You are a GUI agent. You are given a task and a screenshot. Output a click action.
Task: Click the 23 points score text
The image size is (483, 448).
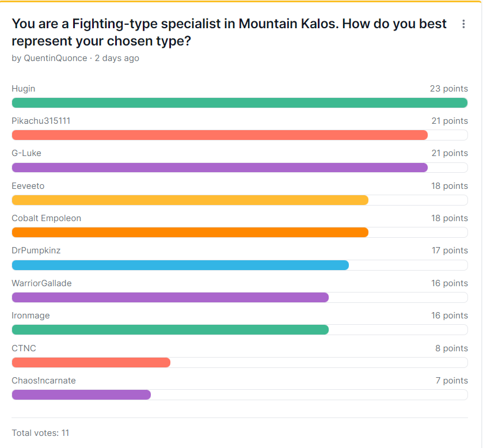click(x=449, y=89)
